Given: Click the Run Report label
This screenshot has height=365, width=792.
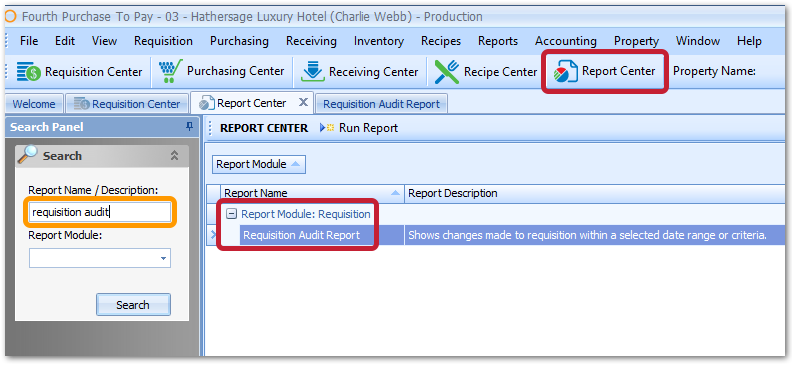Looking at the screenshot, I should [368, 128].
